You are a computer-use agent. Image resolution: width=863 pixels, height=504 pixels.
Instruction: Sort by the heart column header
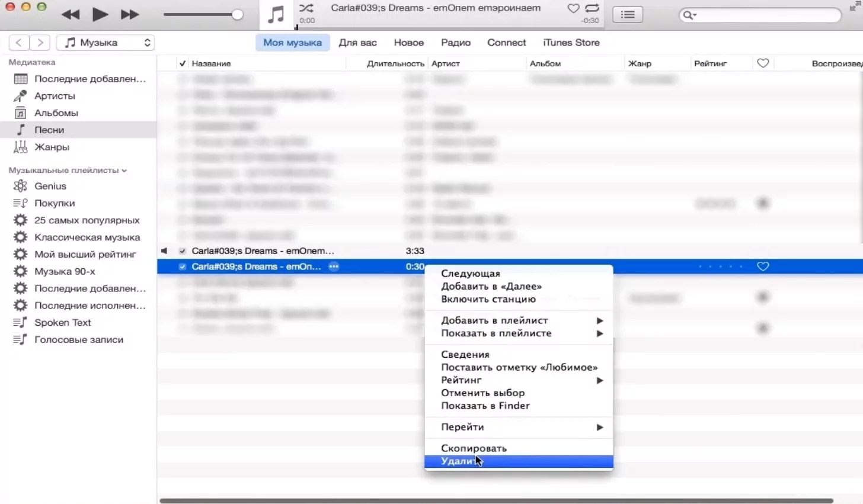tap(763, 63)
